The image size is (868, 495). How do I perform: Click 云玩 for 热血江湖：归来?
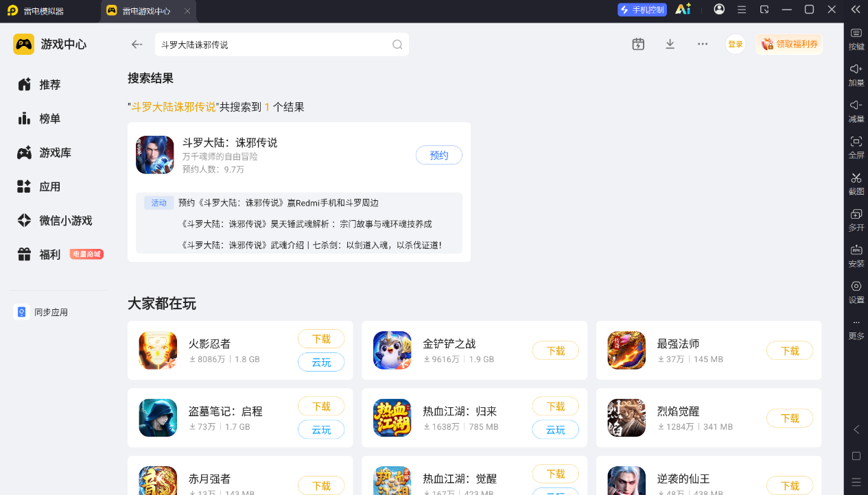pos(556,430)
